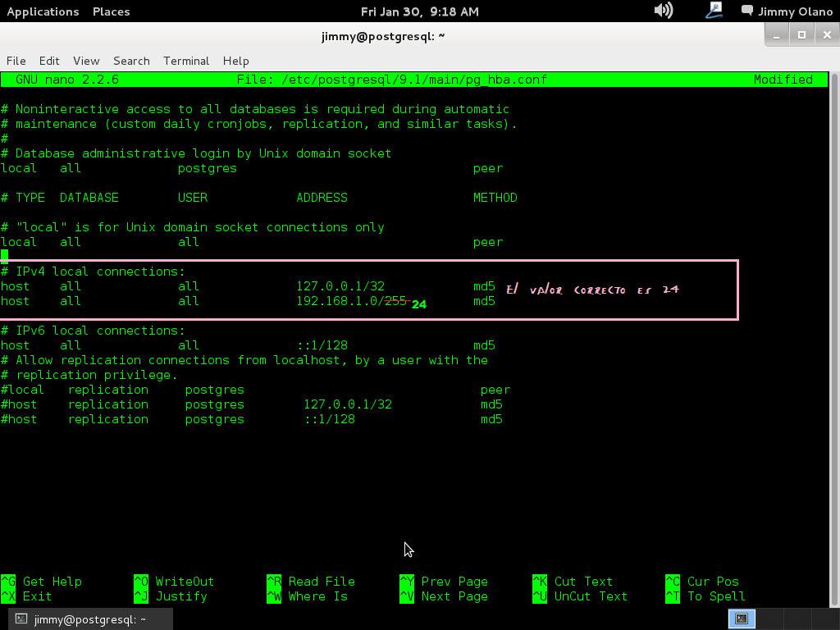The width and height of the screenshot is (840, 630).
Task: Expand the Places menu in top panel
Action: tap(111, 11)
